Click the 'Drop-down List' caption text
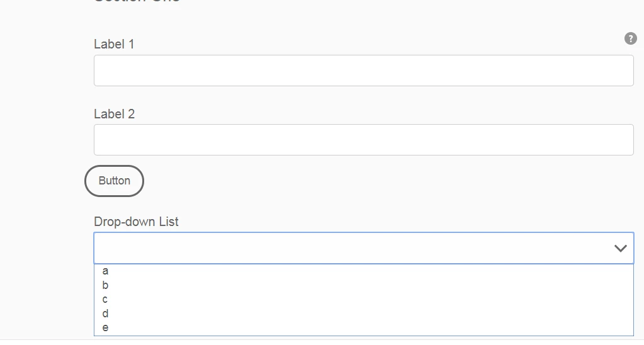The height and width of the screenshot is (345, 644). (x=136, y=222)
